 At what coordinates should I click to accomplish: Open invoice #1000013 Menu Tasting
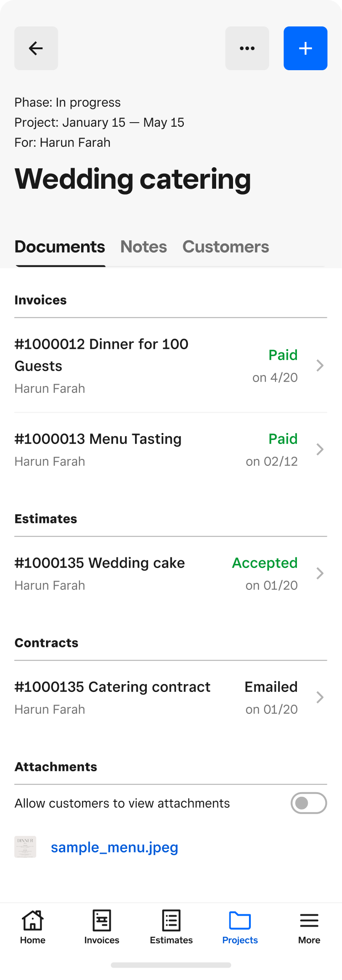(171, 450)
